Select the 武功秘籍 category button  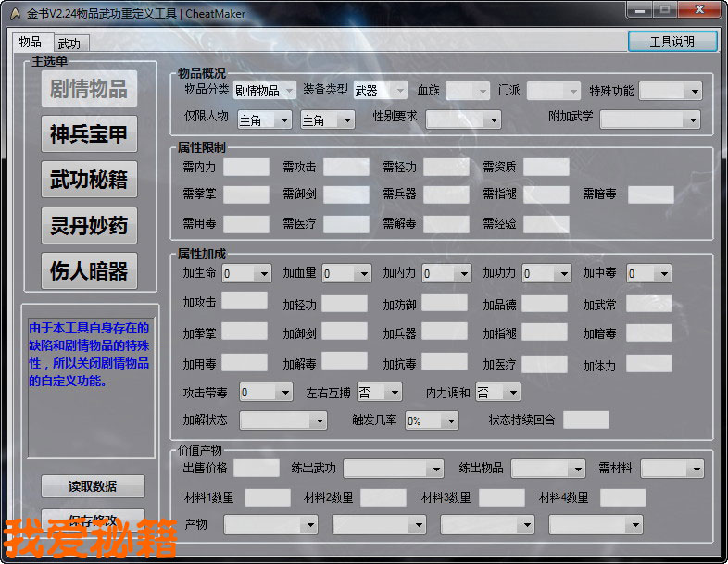coord(89,180)
